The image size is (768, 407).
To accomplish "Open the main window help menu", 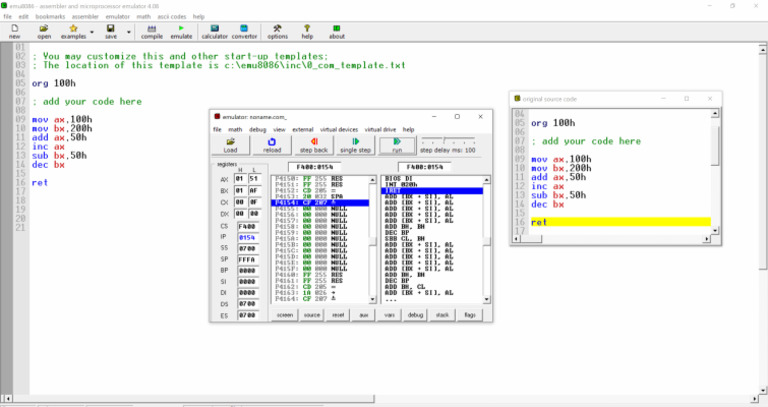I will point(198,17).
